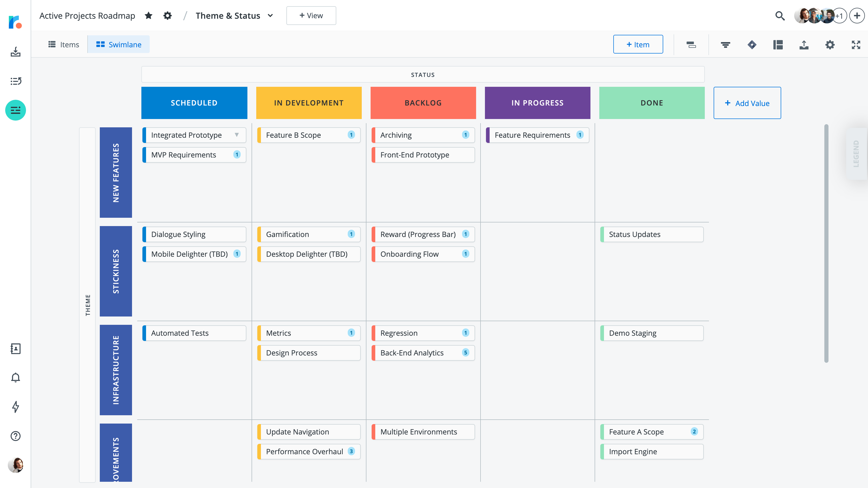Open the Onboarding Flow card
868x488 pixels.
pyautogui.click(x=423, y=254)
